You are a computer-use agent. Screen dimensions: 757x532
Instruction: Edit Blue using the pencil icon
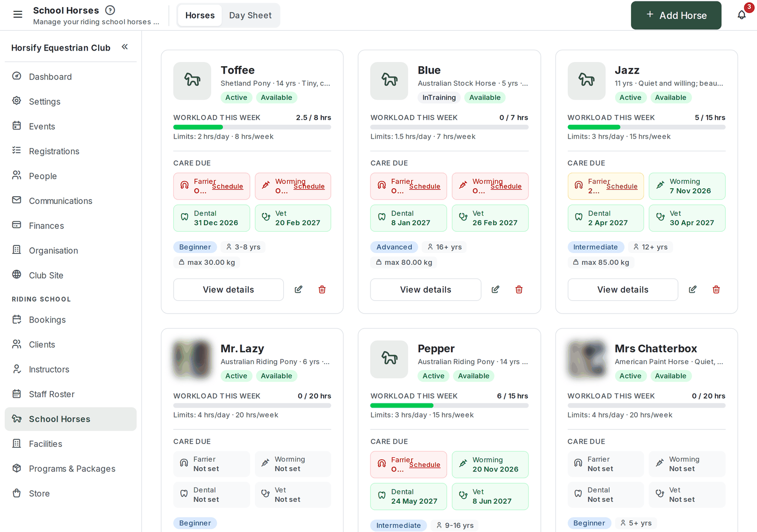[x=495, y=289]
